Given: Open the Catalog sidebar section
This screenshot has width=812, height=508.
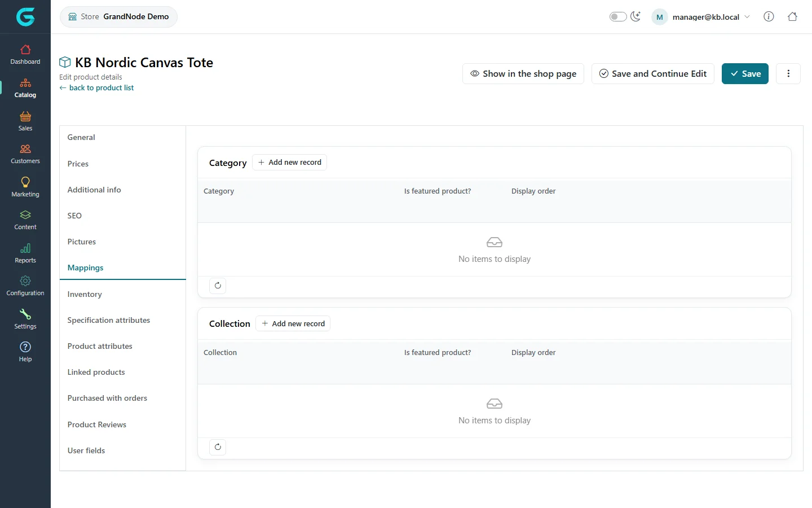Looking at the screenshot, I should 25,88.
